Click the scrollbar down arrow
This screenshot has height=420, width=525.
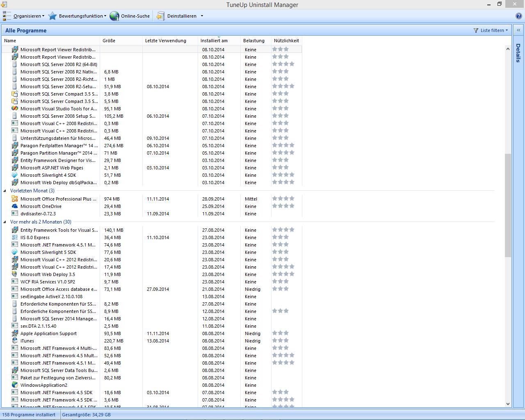click(x=508, y=404)
